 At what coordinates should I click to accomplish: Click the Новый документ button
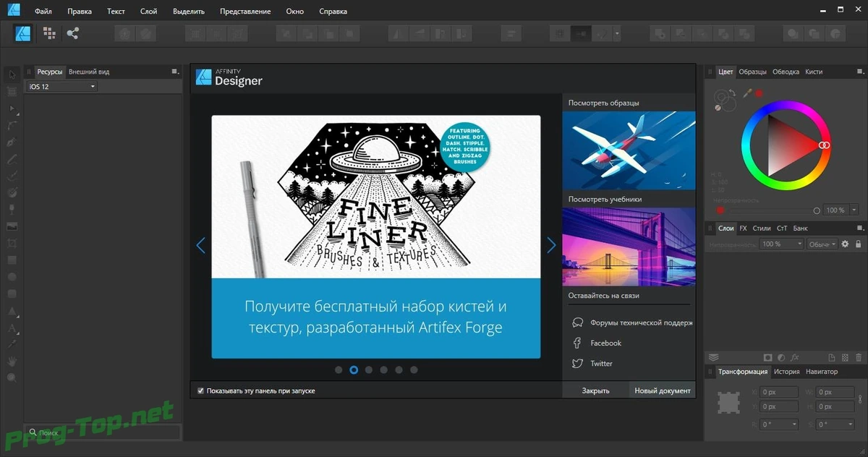[663, 390]
